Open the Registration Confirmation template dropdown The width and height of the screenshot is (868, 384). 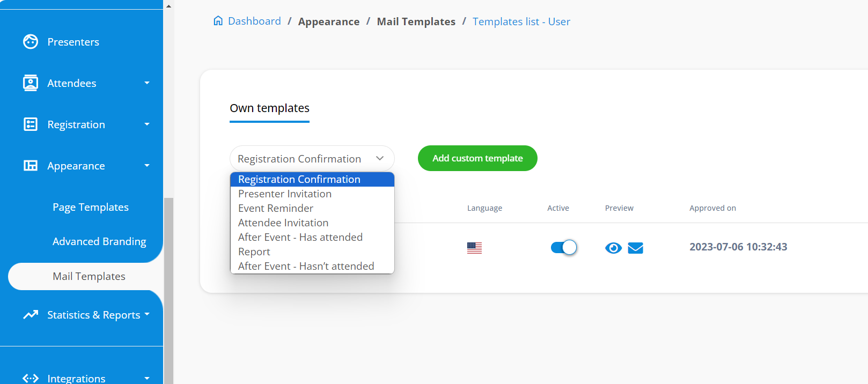(312, 159)
